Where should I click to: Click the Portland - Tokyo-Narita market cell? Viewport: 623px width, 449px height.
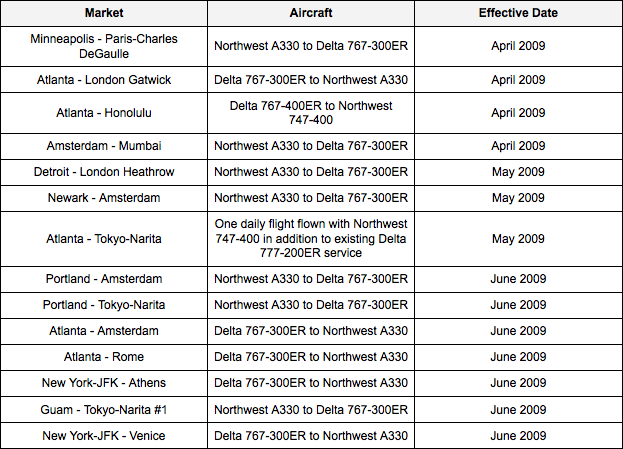(104, 305)
